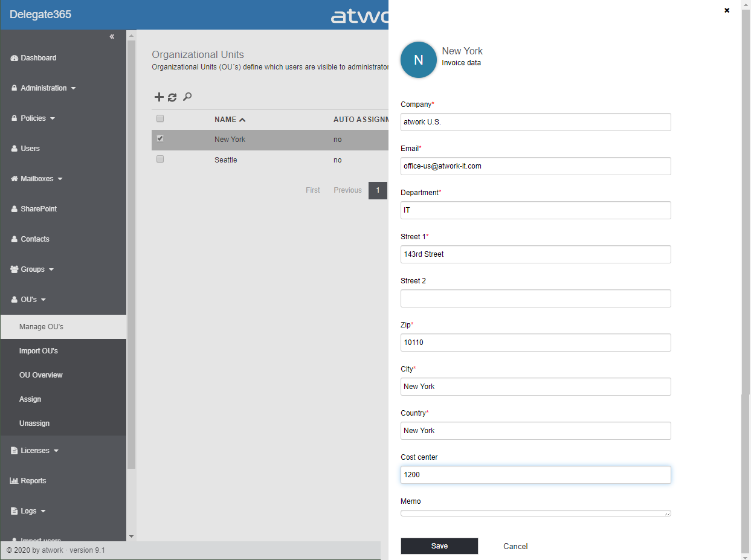This screenshot has height=560, width=751.
Task: Save the invoice data
Action: click(x=439, y=546)
